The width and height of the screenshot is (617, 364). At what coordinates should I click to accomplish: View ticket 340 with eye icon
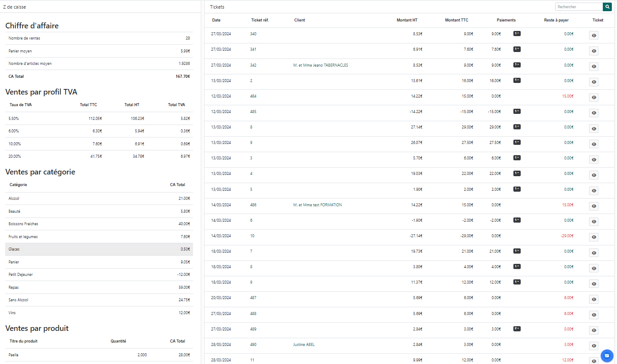click(594, 36)
